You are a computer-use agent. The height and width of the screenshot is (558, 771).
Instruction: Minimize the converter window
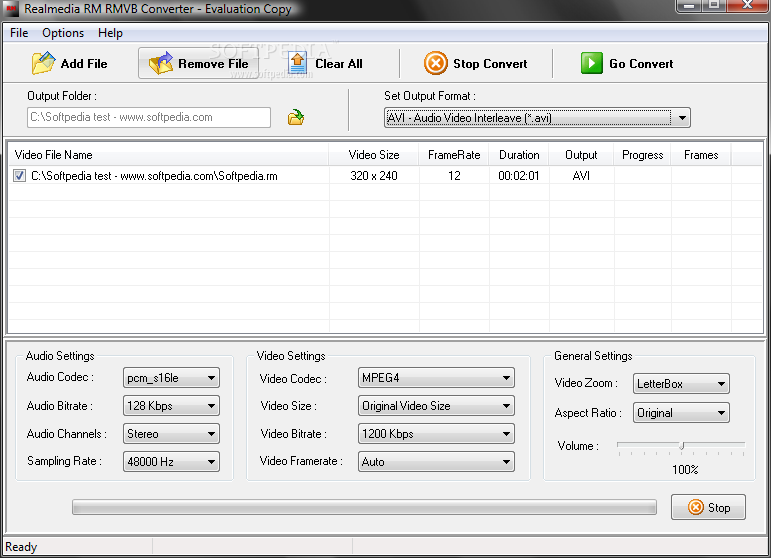click(689, 5)
